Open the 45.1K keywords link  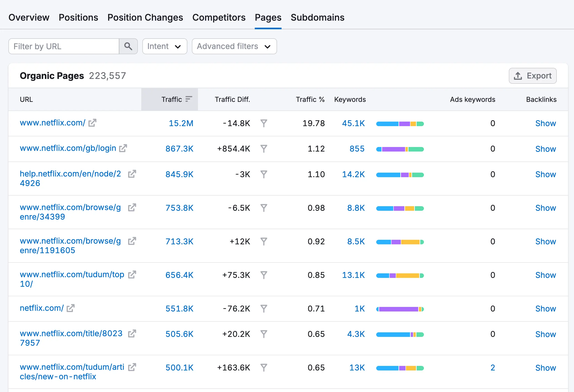pyautogui.click(x=353, y=123)
